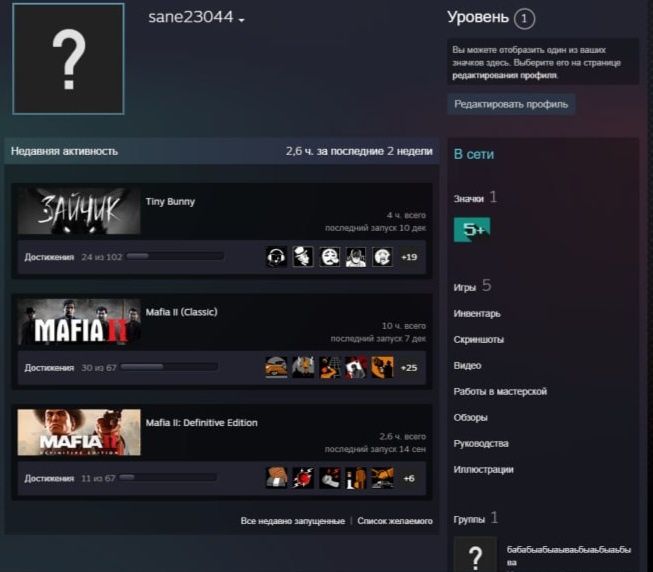Viewport: 653px width, 572px height.
Task: Open the Игры 5 link
Action: pyautogui.click(x=472, y=286)
